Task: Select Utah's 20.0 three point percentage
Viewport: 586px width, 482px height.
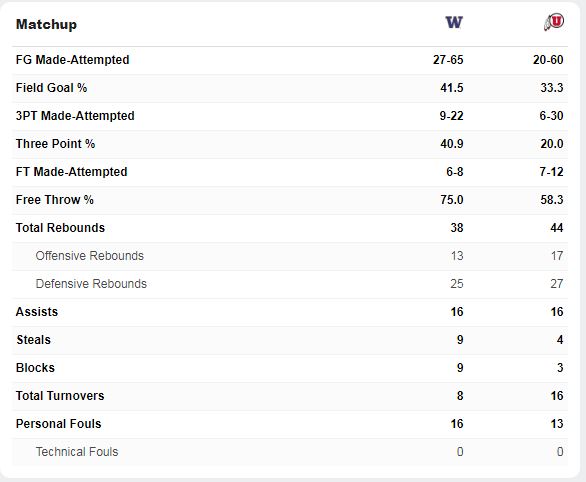Action: (x=552, y=144)
